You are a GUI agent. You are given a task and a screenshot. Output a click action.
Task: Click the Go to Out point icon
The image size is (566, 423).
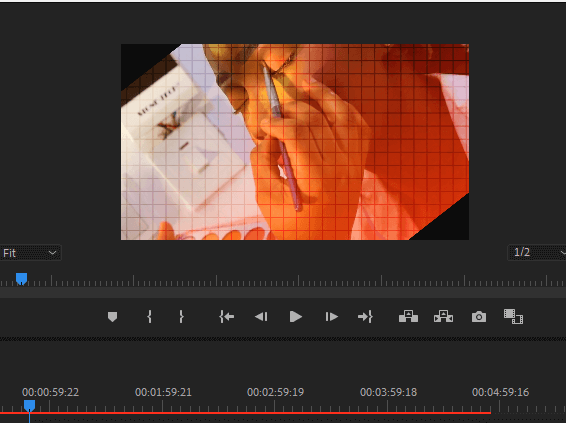point(365,317)
